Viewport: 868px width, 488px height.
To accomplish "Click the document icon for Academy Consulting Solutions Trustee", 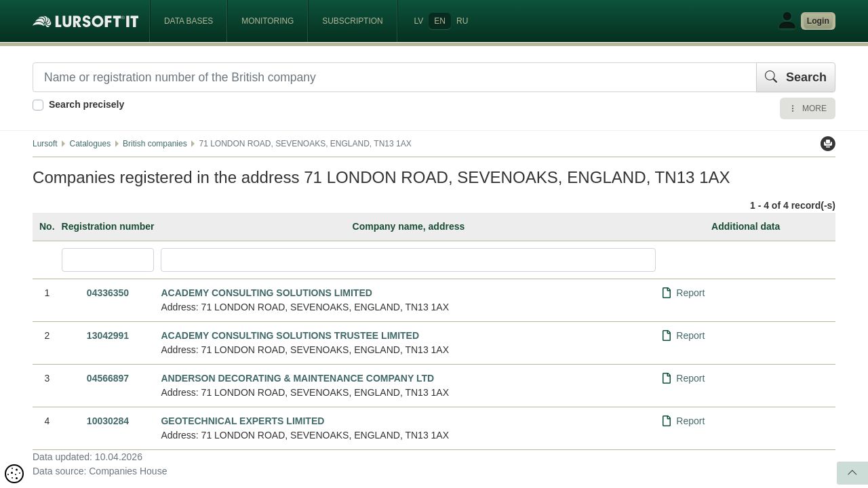I will click(667, 335).
